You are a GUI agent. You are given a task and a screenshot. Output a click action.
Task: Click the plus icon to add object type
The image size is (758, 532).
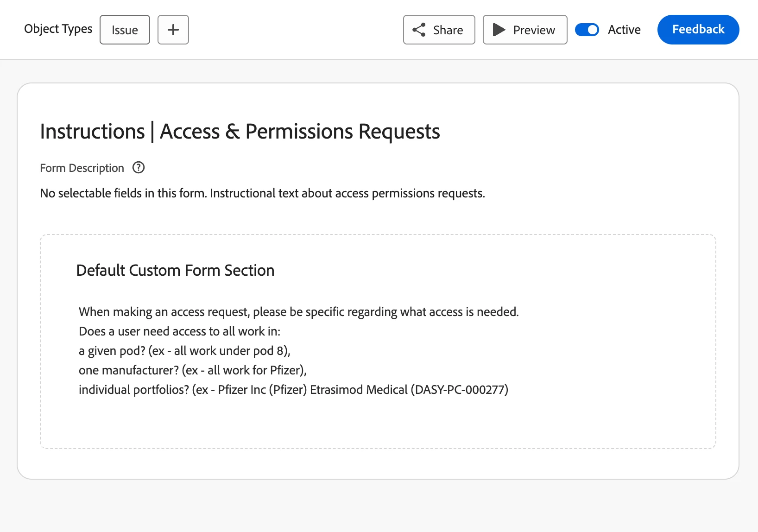pyautogui.click(x=173, y=30)
